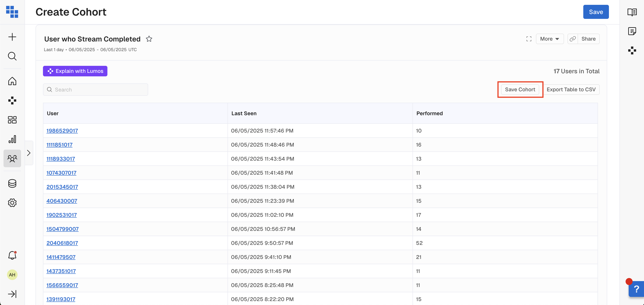Sort by the Performed column header
Image resolution: width=644 pixels, height=305 pixels.
coord(429,113)
